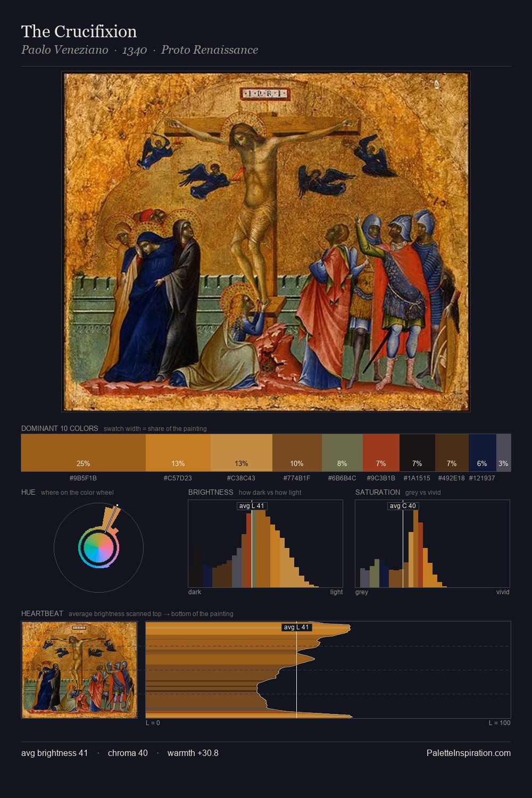Click the style label "Proto Renaissance"
Screen dimensions: 532x798
210,50
